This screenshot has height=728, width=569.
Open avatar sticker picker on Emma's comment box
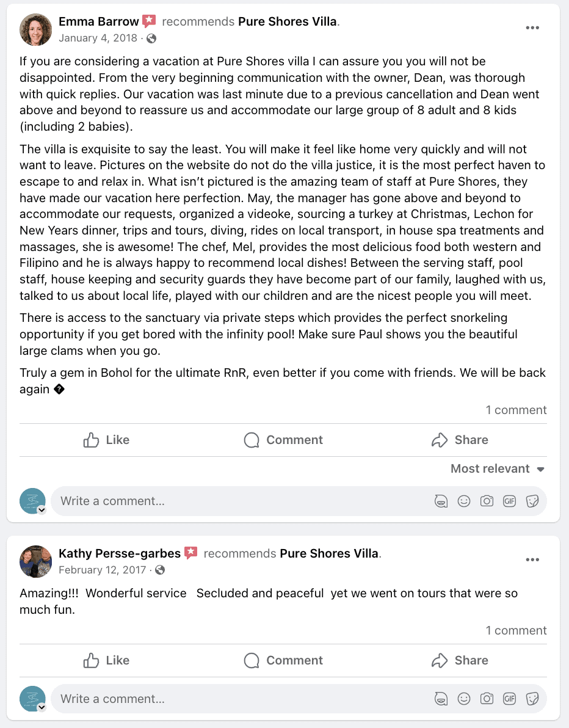pos(441,501)
